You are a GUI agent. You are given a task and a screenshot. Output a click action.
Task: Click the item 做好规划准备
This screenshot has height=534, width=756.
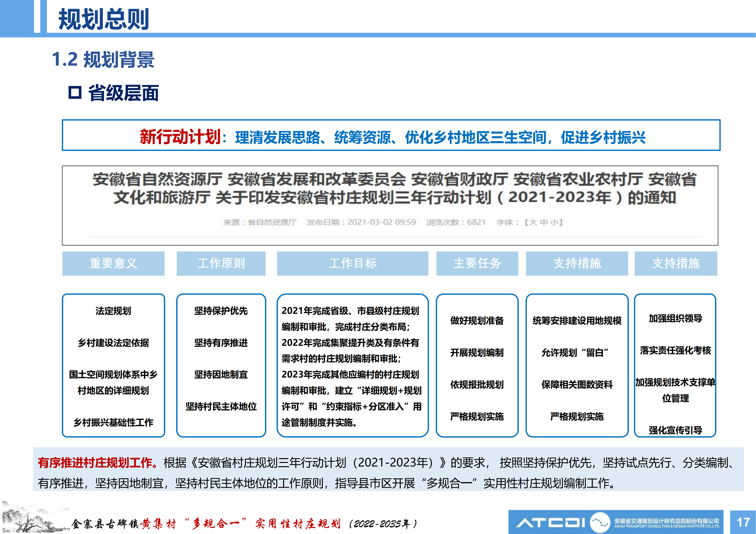pyautogui.click(x=477, y=320)
